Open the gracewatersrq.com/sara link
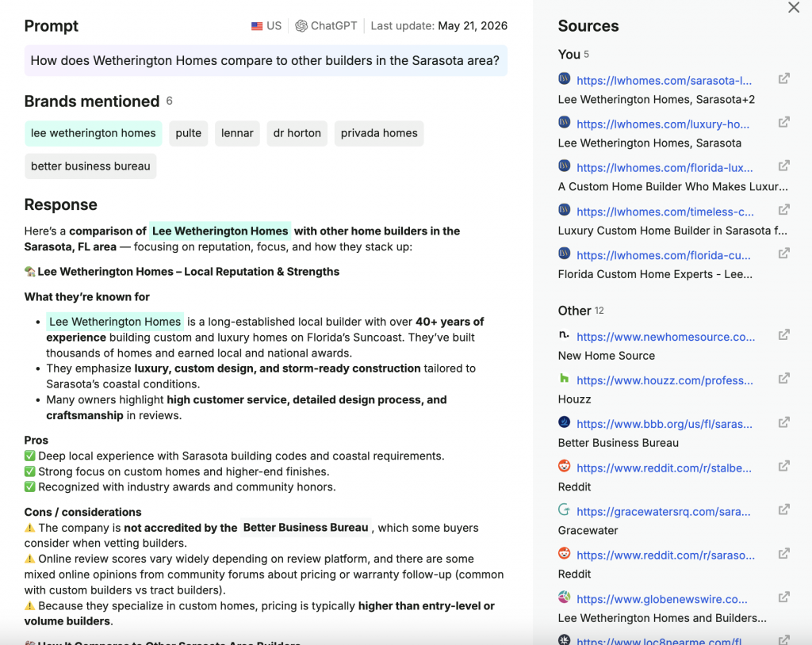The image size is (812, 645). (664, 511)
